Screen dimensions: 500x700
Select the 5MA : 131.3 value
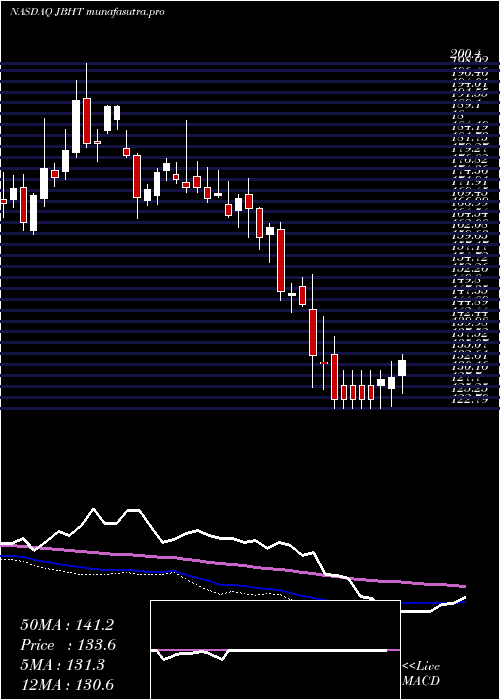coord(63,665)
